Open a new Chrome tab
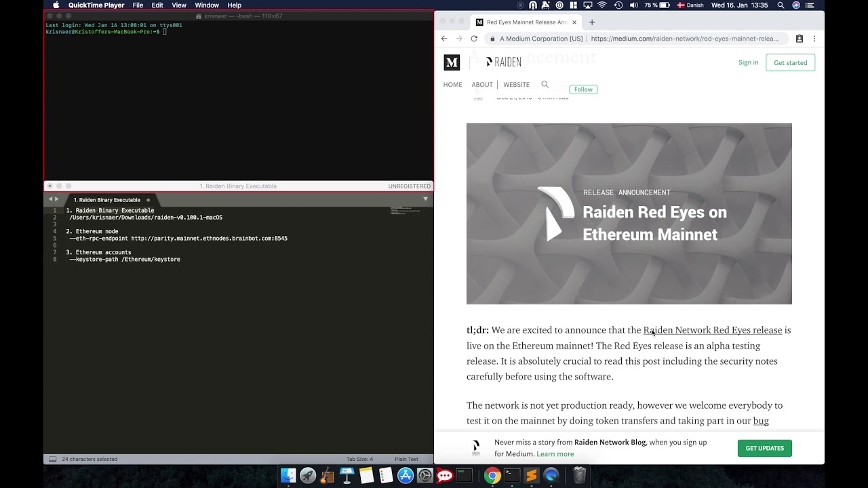 pyautogui.click(x=592, y=22)
